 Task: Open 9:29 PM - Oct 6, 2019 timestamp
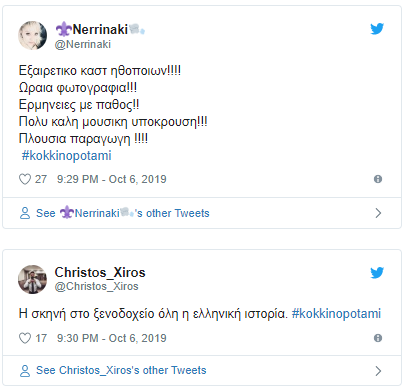pos(112,179)
